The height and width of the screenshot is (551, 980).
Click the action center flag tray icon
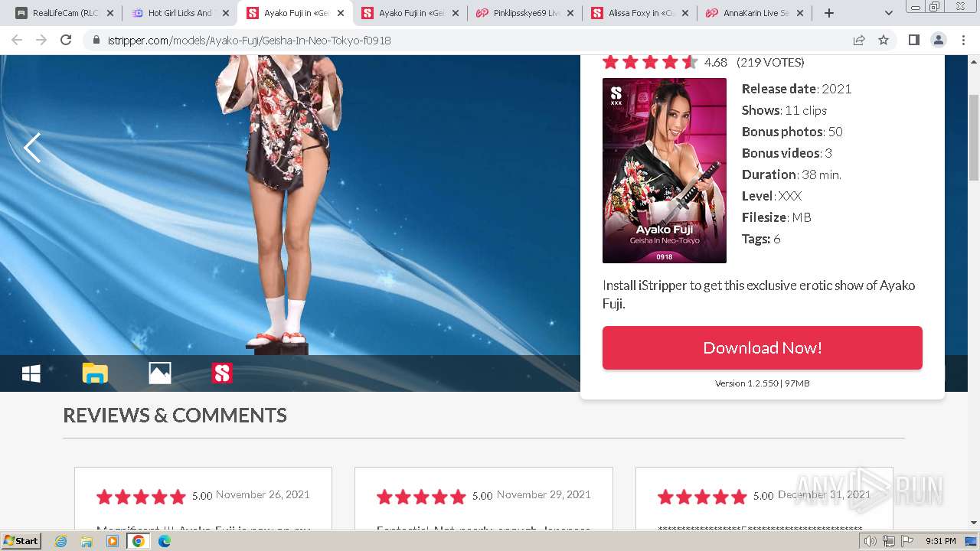tap(906, 541)
